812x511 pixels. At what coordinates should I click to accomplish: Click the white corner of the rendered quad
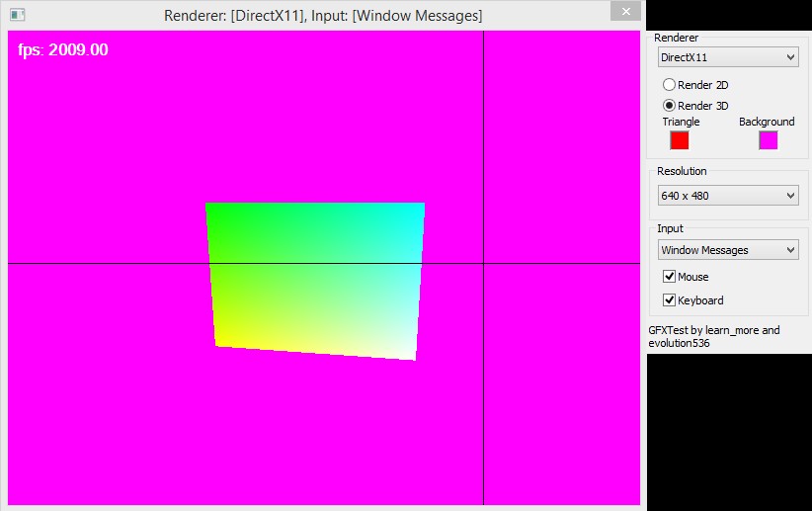click(411, 355)
